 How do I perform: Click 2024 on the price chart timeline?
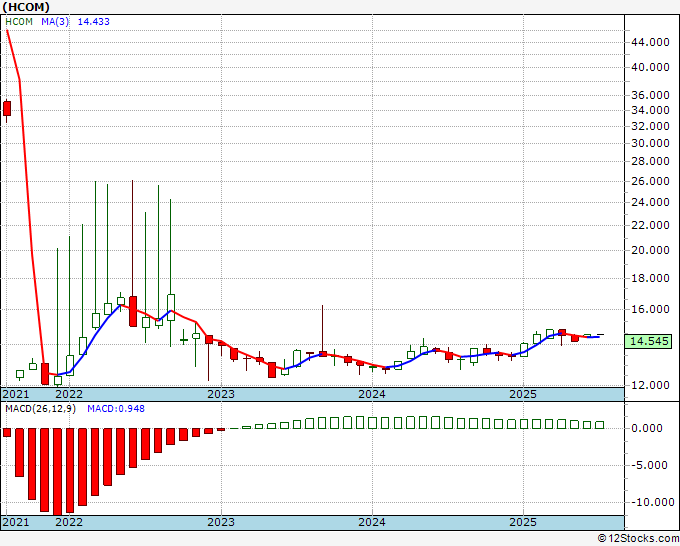(x=372, y=394)
